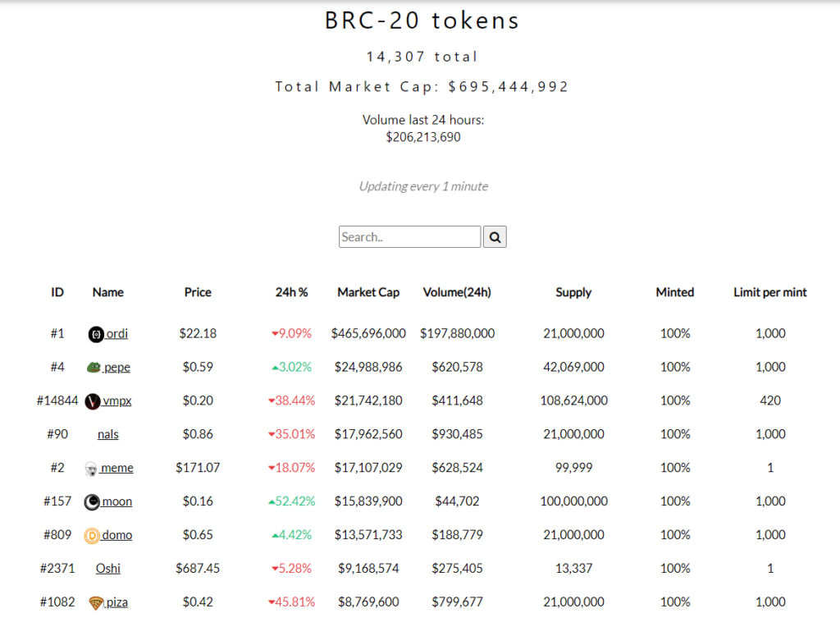Image resolution: width=840 pixels, height=627 pixels.
Task: Open the nals token link
Action: 107,434
